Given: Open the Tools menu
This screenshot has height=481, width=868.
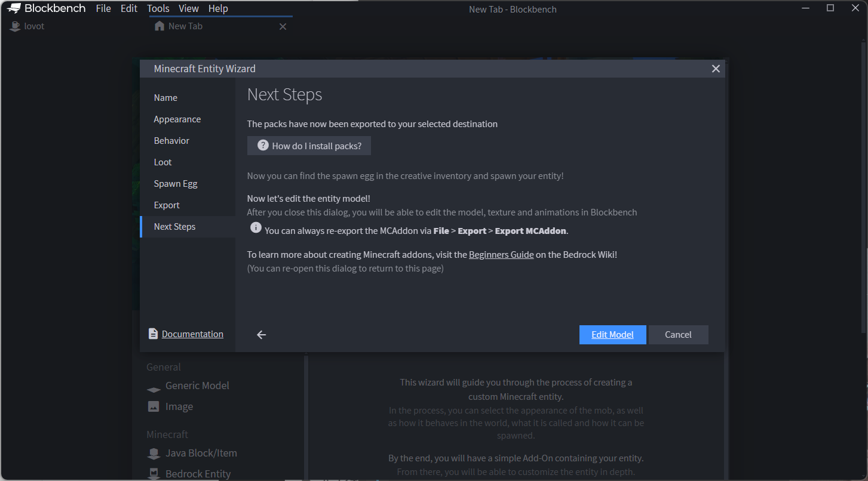Looking at the screenshot, I should [x=158, y=8].
